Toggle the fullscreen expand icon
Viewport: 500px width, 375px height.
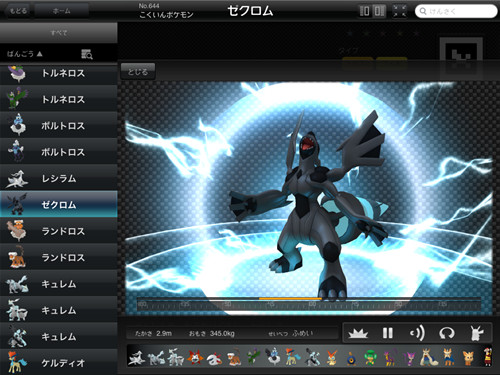point(399,11)
